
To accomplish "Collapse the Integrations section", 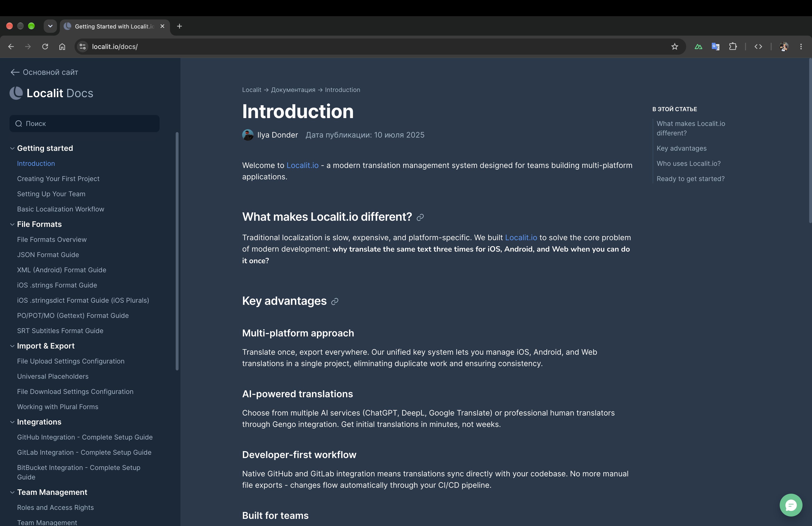I will (12, 422).
